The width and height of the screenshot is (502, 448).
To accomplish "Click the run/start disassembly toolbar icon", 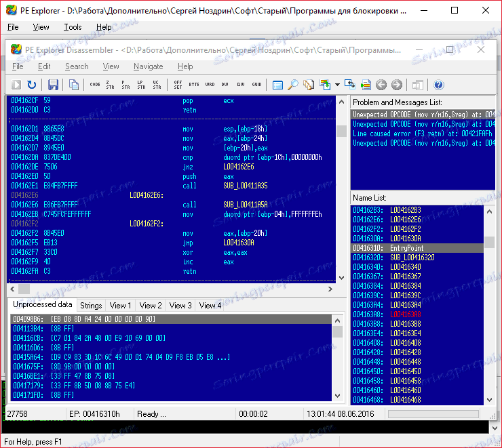I will point(16,85).
